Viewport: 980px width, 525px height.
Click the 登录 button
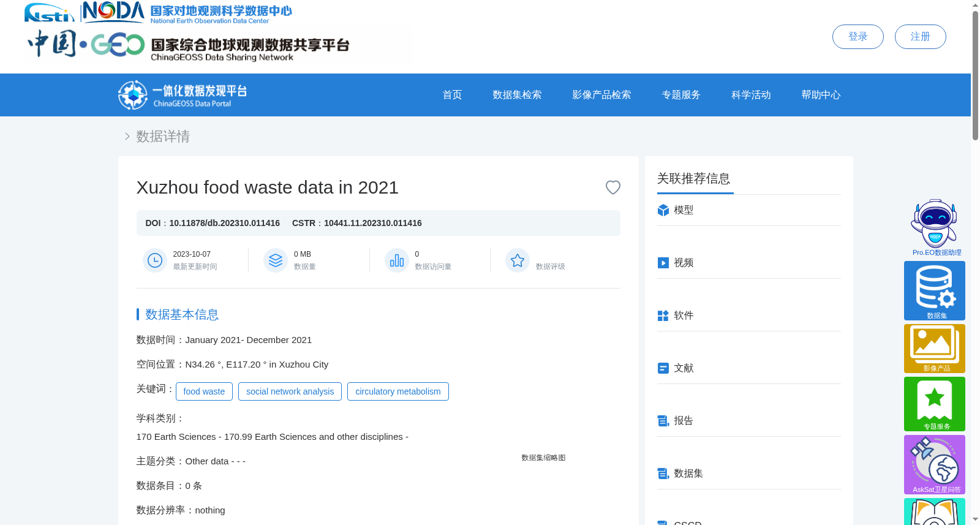coord(858,37)
